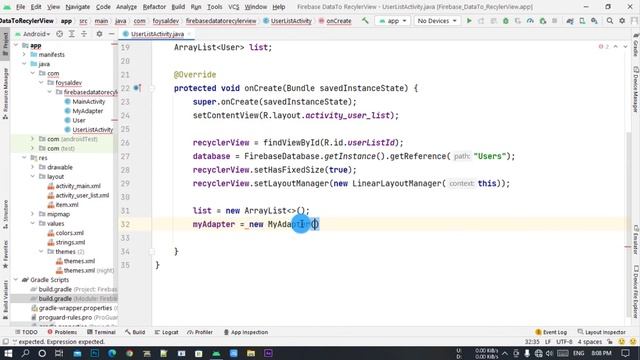Run the app with the green play button
Screen dimensions: 640x360
coord(469,20)
